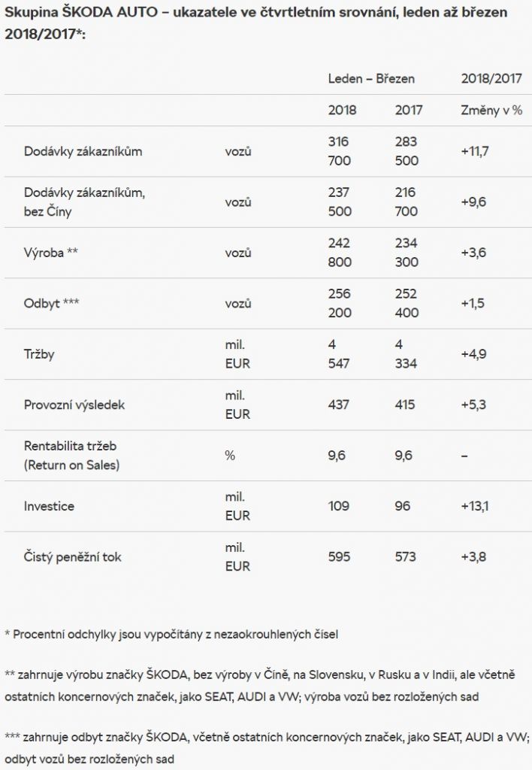
Task: Click the 2017 value "573" for cash flow
Action: (405, 557)
